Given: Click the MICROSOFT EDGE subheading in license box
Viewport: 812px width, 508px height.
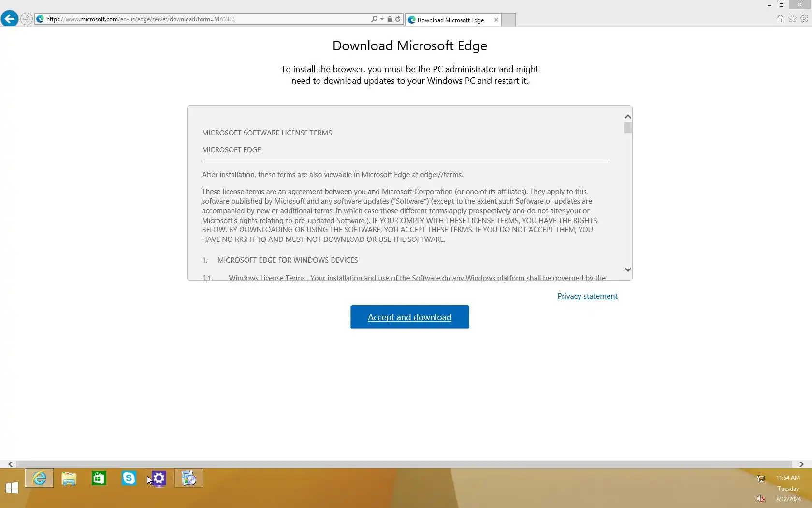Looking at the screenshot, I should click(x=232, y=150).
